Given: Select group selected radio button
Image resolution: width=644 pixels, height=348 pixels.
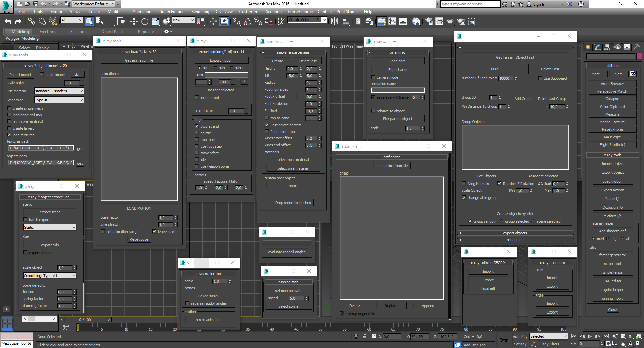Looking at the screenshot, I should click(x=501, y=221).
